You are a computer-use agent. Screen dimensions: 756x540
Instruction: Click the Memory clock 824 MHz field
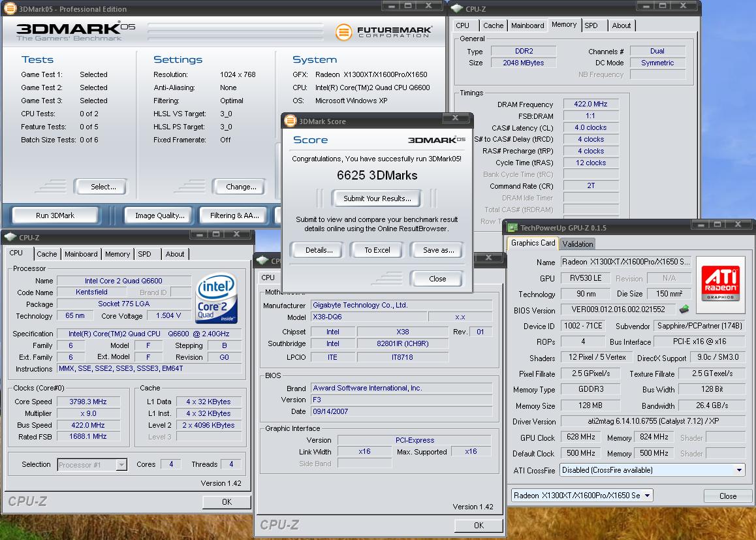click(x=654, y=437)
